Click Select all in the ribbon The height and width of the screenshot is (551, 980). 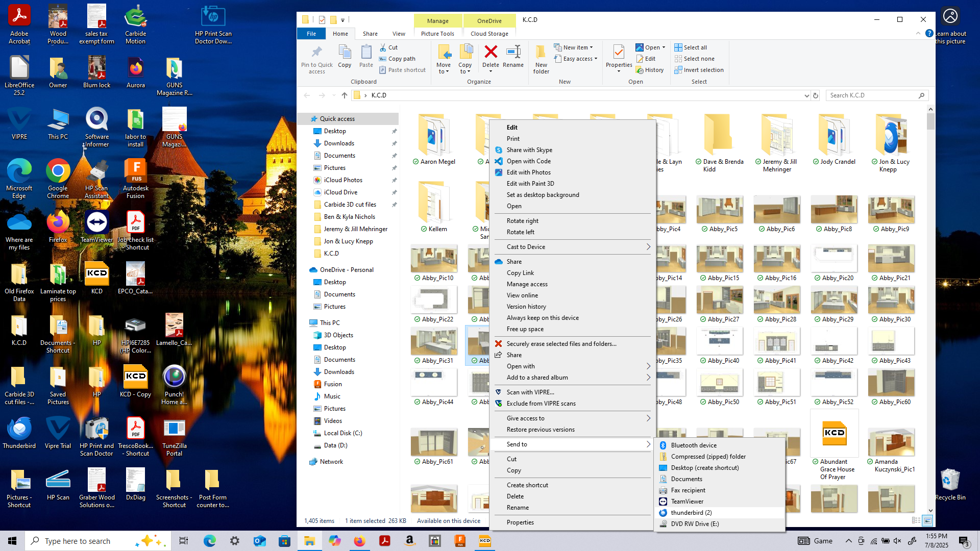pos(695,47)
